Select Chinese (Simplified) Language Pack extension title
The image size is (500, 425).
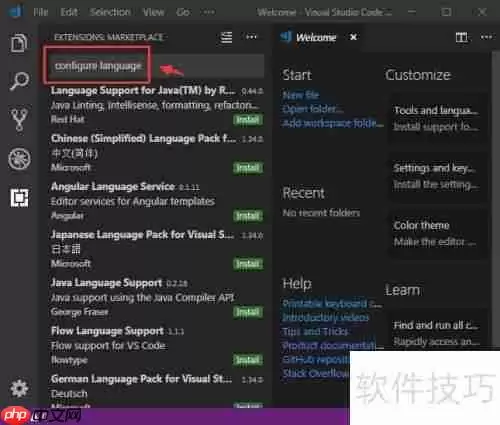143,138
